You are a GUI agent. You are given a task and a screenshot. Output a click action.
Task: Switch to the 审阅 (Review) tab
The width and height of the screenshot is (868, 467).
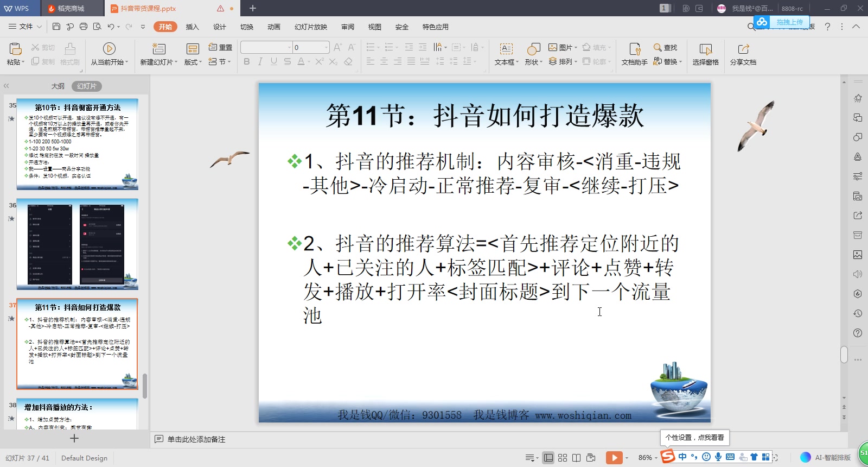click(x=348, y=27)
